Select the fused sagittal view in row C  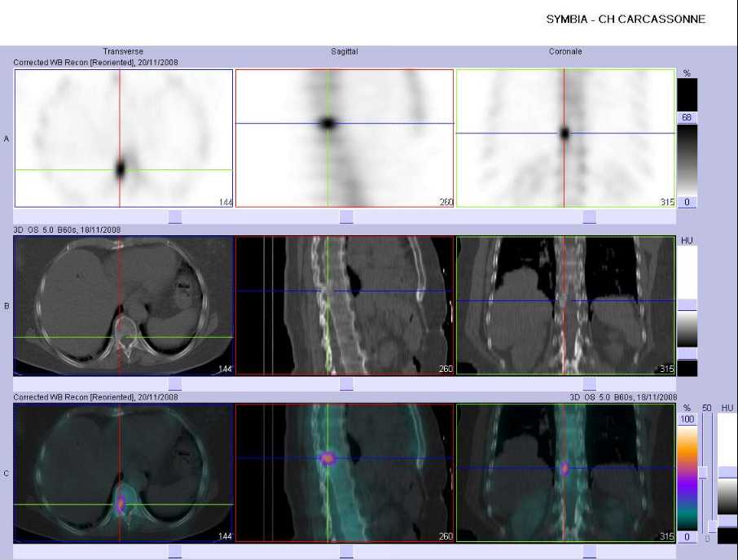coord(345,473)
